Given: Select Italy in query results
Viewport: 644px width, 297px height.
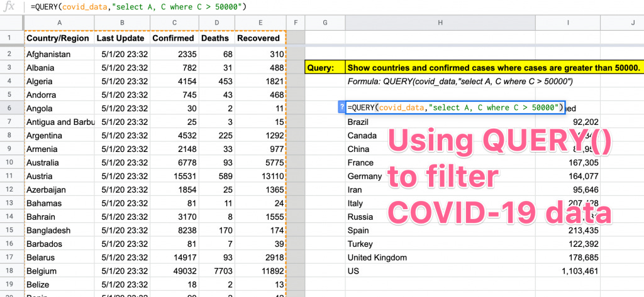Looking at the screenshot, I should tap(440, 203).
